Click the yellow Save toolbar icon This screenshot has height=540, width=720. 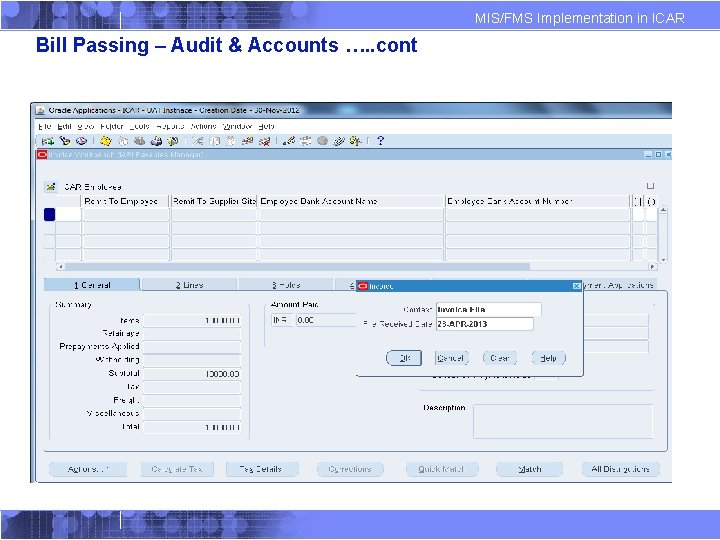[x=106, y=141]
